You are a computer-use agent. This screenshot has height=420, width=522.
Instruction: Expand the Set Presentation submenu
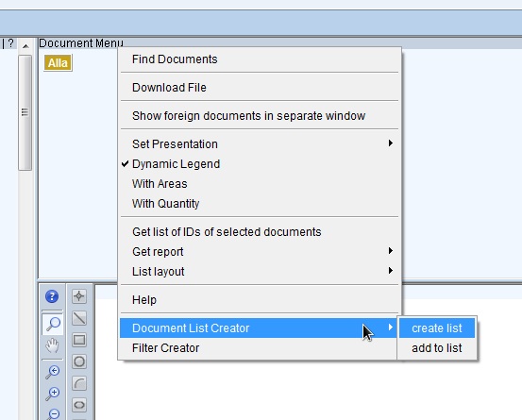point(260,144)
